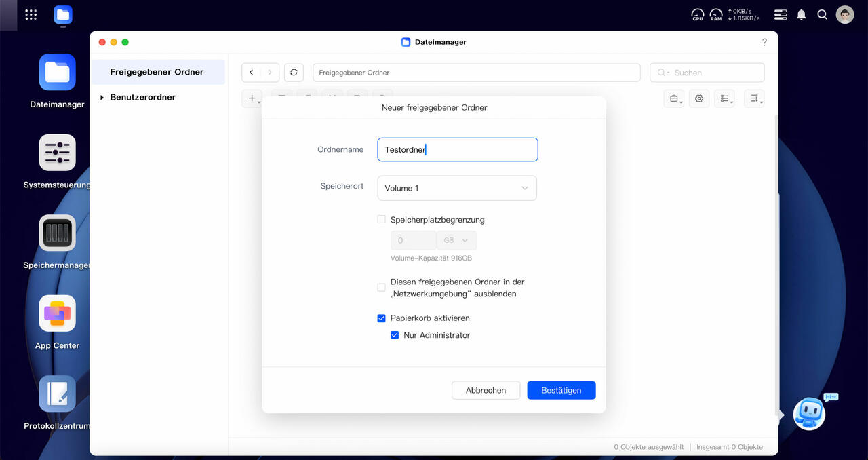868x460 pixels.
Task: Click the network upload/download speed indicator
Action: [744, 14]
